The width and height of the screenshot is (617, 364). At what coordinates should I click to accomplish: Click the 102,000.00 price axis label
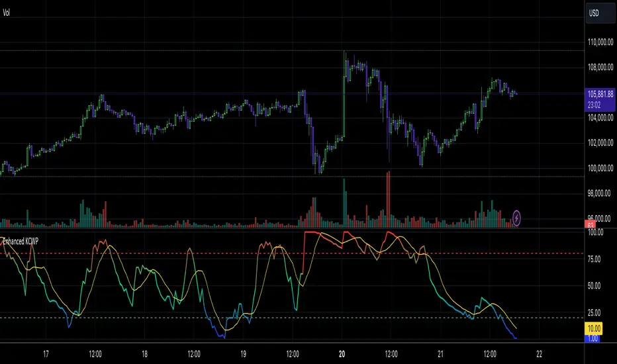click(x=600, y=143)
